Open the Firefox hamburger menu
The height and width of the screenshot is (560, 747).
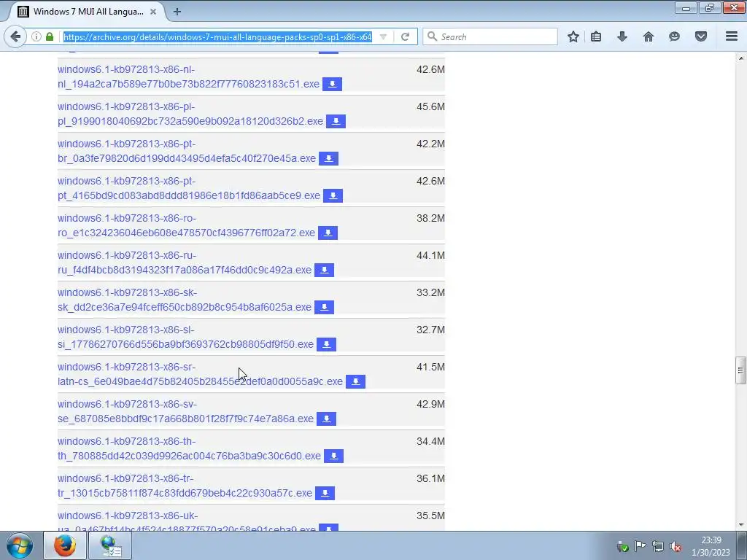click(x=732, y=36)
